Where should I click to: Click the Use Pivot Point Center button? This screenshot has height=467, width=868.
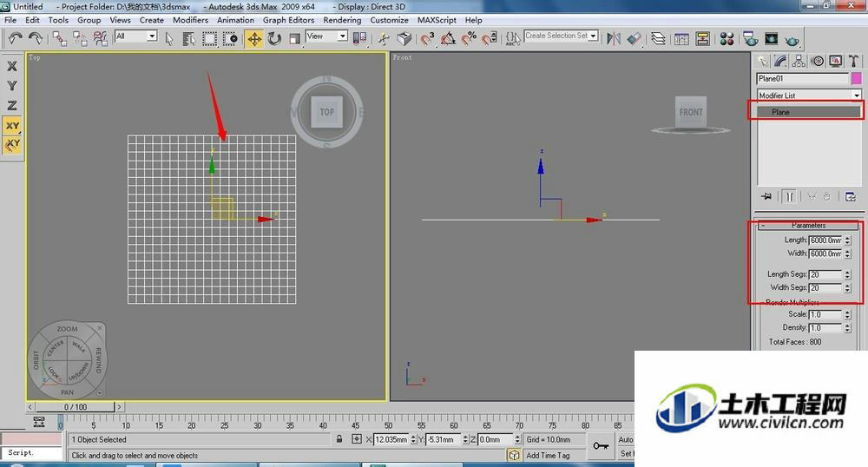tap(360, 39)
